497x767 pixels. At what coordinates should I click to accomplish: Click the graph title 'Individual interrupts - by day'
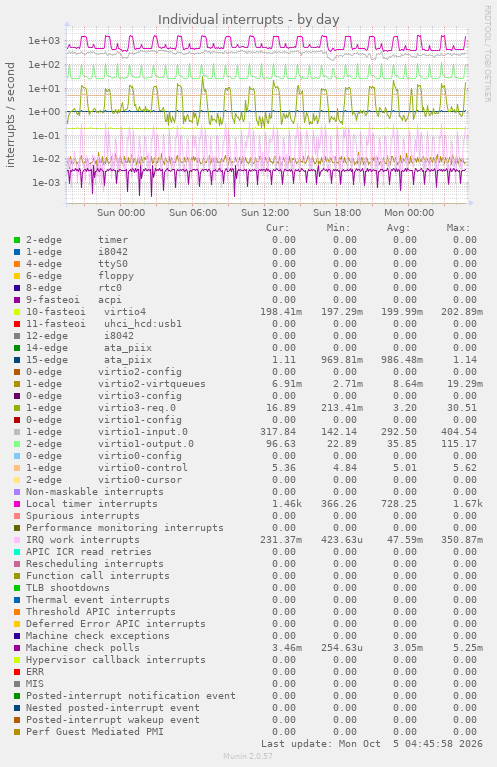[248, 20]
